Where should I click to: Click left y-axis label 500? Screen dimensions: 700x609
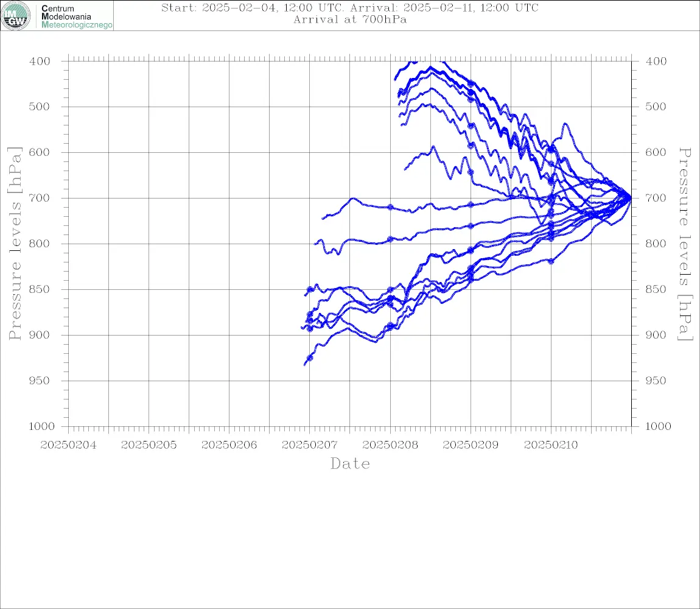coord(40,107)
